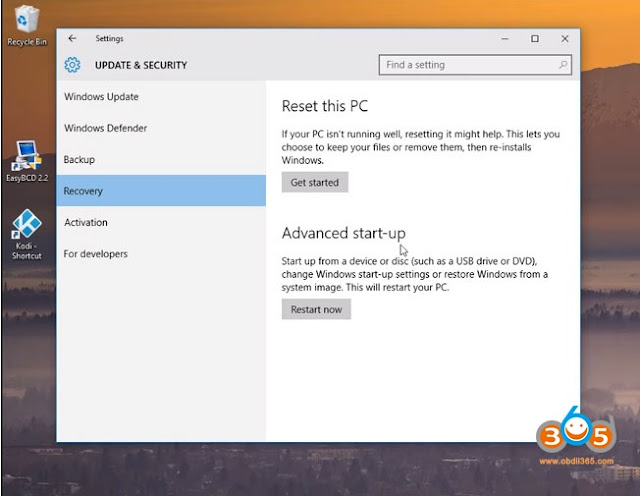Click the Reset this PC heading
This screenshot has width=640, height=496.
325,106
